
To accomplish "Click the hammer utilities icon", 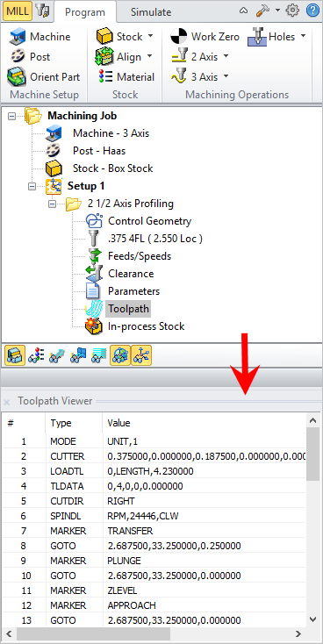I will tap(262, 11).
